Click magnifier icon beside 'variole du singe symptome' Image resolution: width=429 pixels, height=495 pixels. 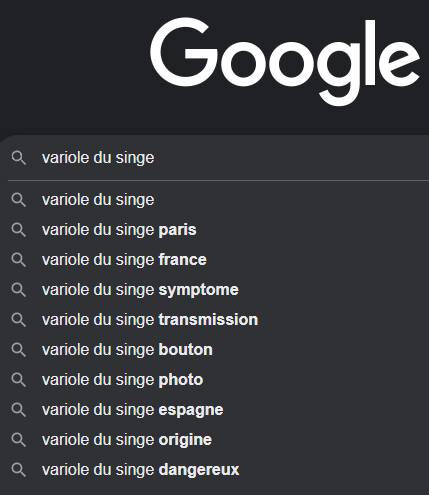(19, 290)
